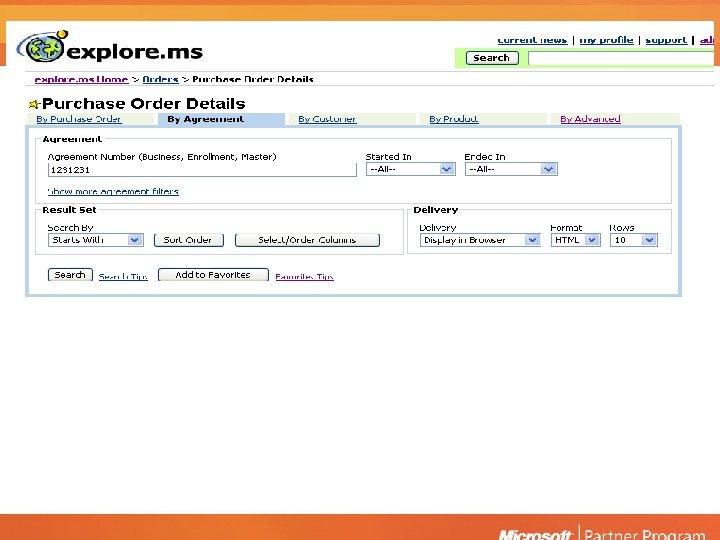Open the Rows dropdown showing 10
Image resolution: width=720 pixels, height=540 pixels.
tap(634, 240)
